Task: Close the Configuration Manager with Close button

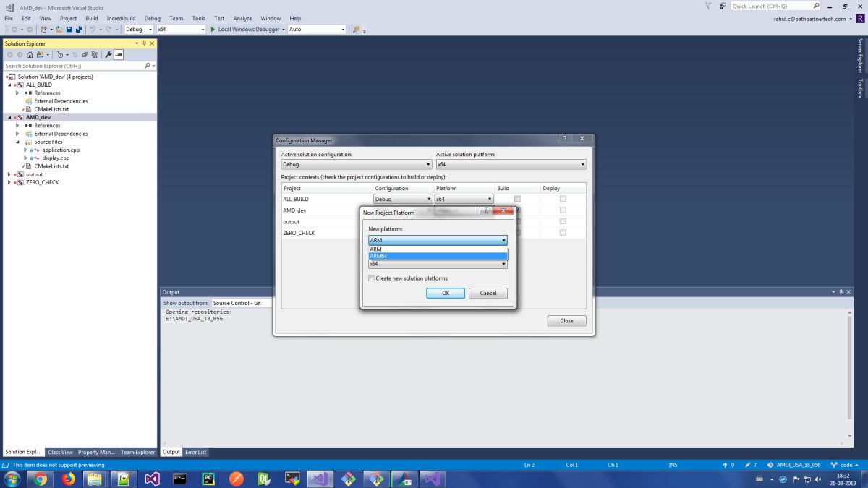Action: click(566, 321)
